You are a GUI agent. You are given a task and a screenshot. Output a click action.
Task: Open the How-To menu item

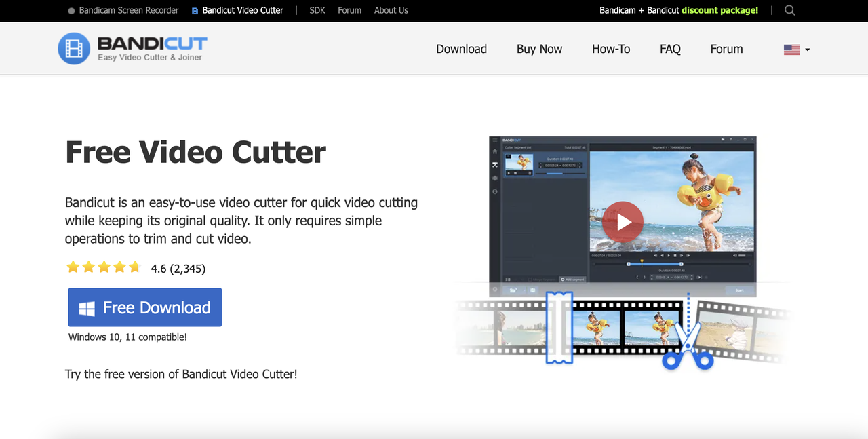[x=611, y=49]
